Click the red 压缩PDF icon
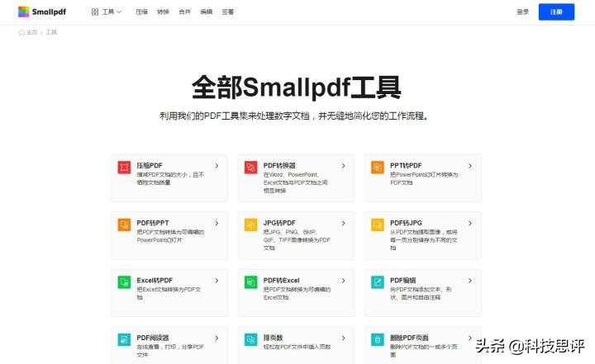Viewport: 595px width, 364px height. coord(124,168)
